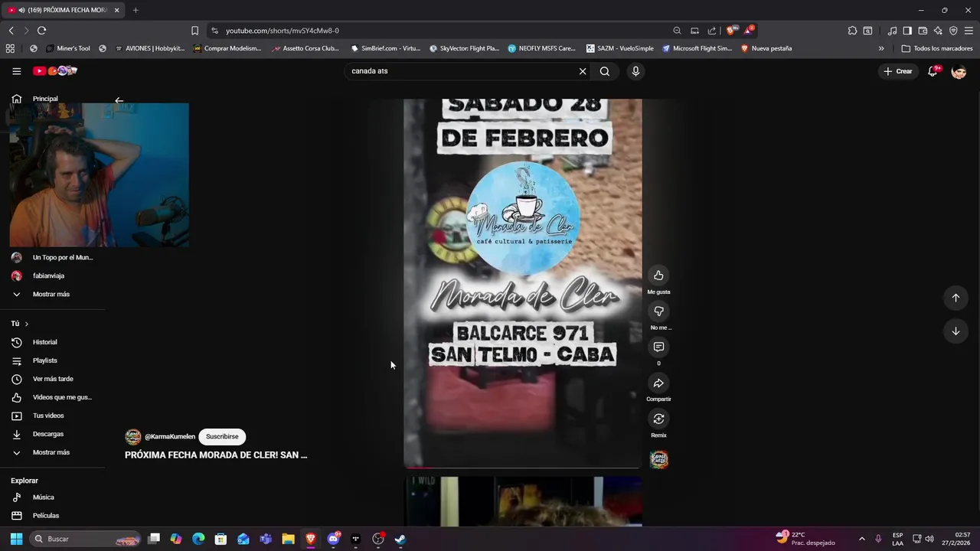Close the PRÓXIMA FECHA browser tab
The width and height of the screenshot is (980, 551).
click(x=116, y=10)
